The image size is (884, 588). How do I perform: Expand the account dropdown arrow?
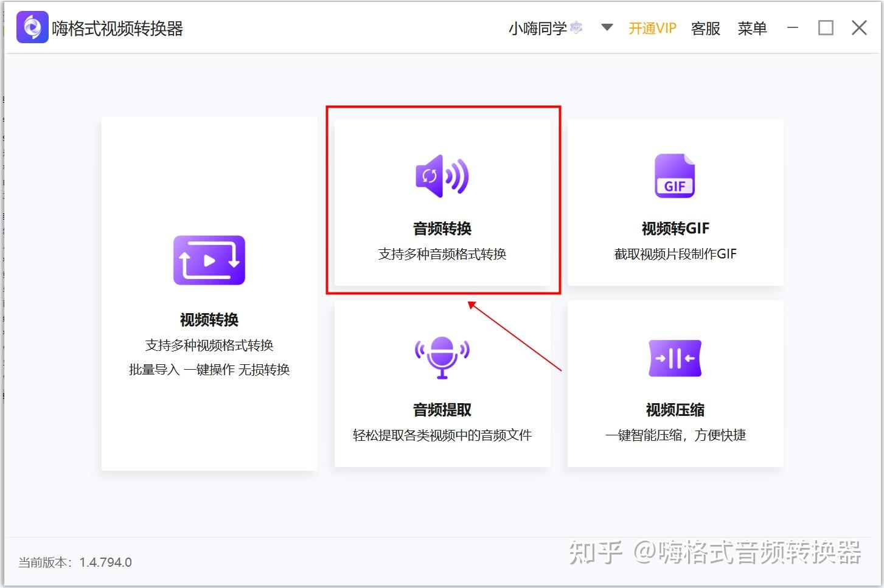[607, 28]
